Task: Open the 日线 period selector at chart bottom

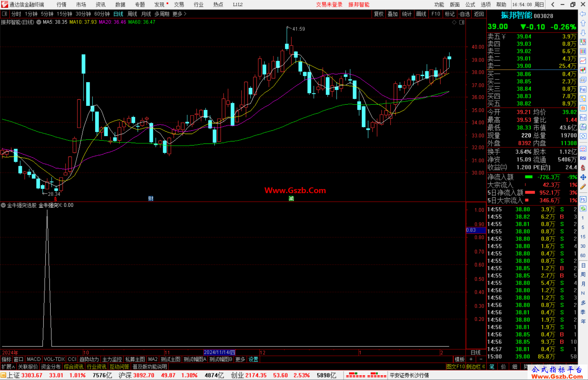Action: tap(476, 352)
